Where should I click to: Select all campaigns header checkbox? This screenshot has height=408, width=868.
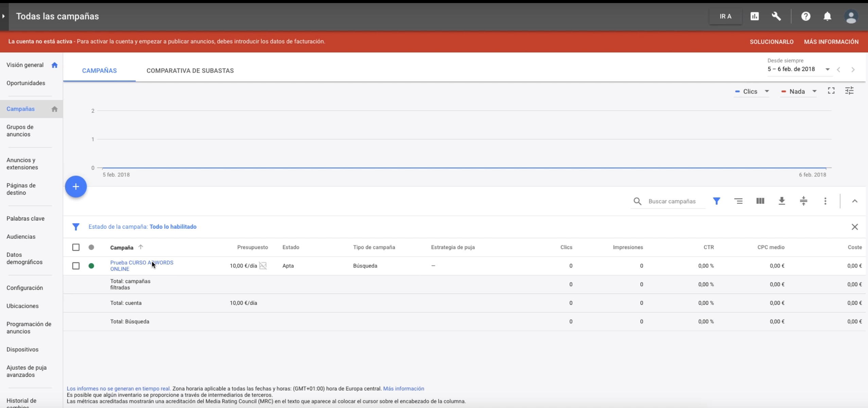(76, 247)
